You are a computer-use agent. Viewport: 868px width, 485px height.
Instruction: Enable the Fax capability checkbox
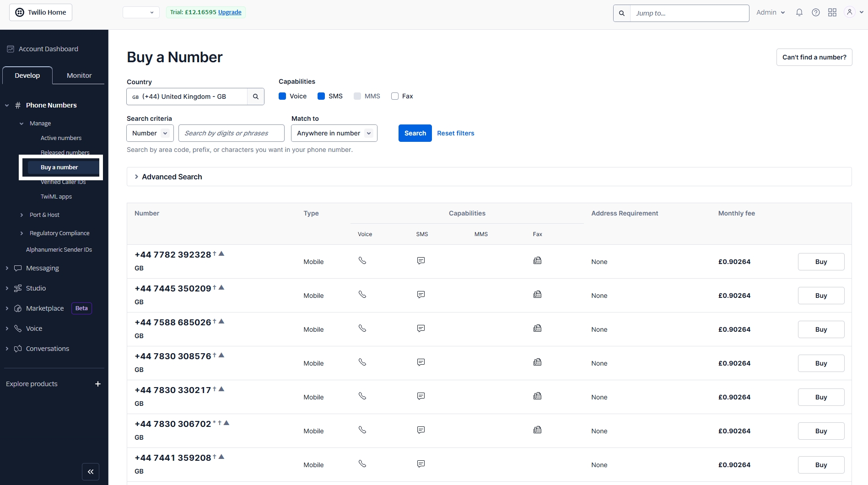tap(395, 96)
